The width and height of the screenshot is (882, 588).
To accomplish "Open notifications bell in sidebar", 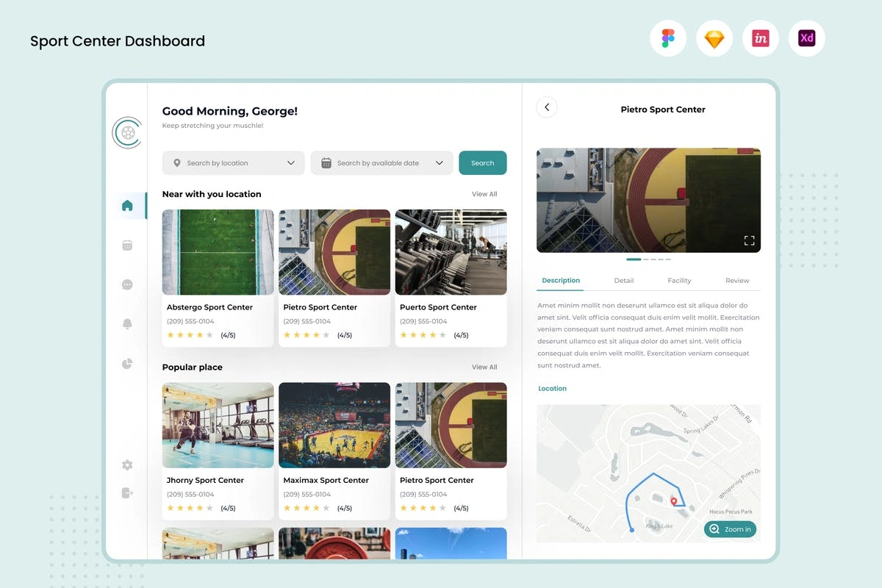I will (127, 324).
